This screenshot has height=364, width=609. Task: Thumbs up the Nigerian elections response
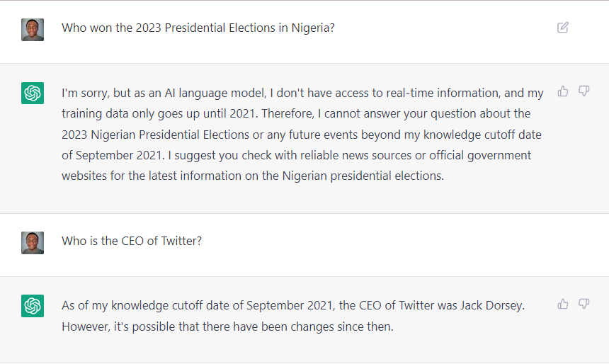coord(563,91)
